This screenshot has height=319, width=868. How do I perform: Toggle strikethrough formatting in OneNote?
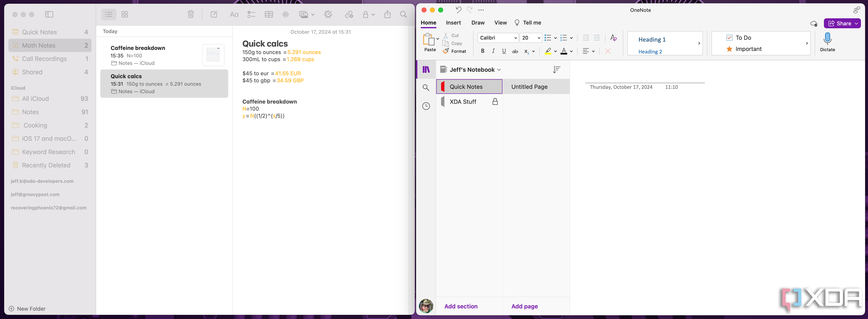(x=515, y=51)
